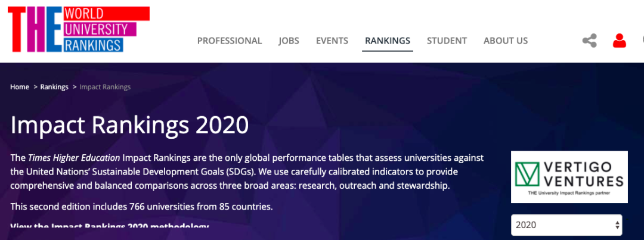Open the EVENTS menu item

pos(332,41)
